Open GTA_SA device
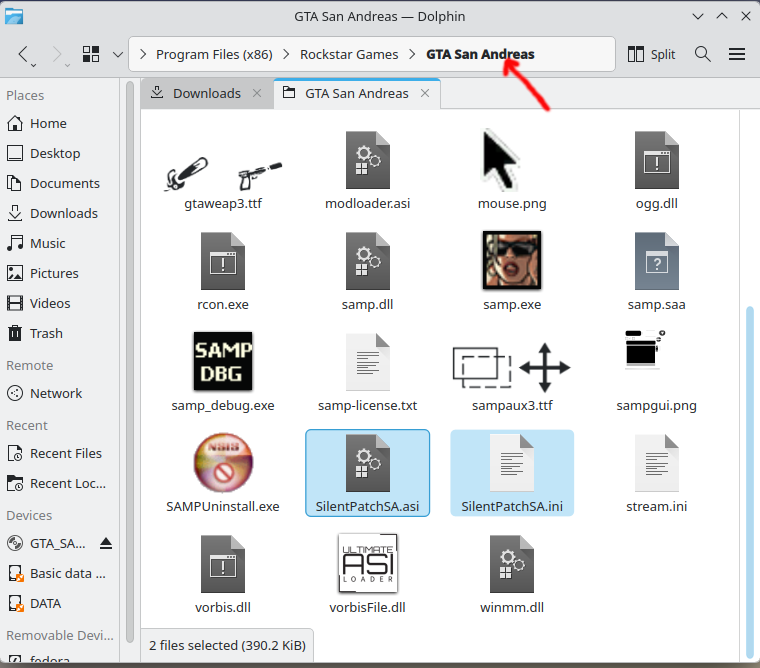 click(x=48, y=543)
